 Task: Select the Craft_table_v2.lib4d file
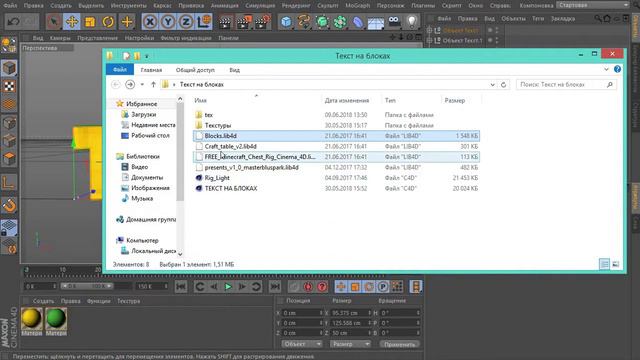[x=336, y=146]
